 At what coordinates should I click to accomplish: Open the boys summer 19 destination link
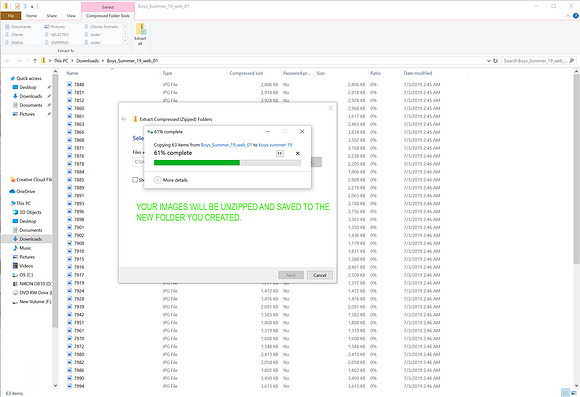pos(275,145)
